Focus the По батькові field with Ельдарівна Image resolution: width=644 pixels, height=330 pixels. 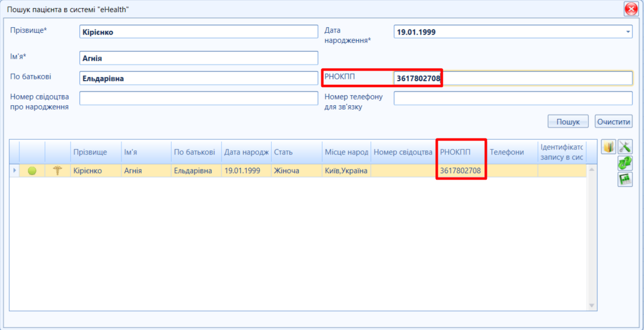[x=199, y=78]
